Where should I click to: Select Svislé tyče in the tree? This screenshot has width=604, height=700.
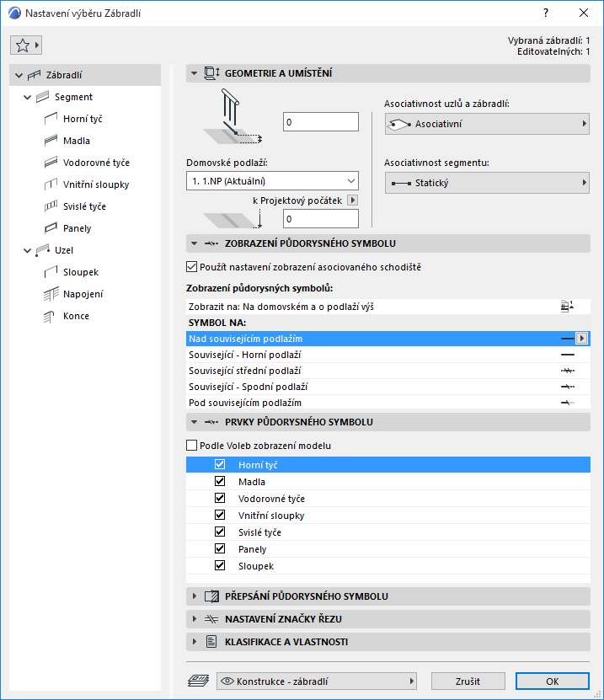pos(84,206)
